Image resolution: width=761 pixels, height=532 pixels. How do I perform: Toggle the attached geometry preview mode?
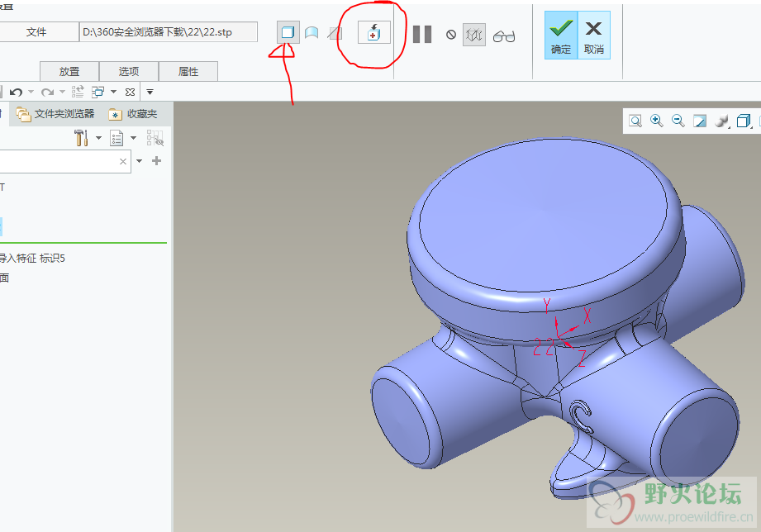tap(473, 35)
